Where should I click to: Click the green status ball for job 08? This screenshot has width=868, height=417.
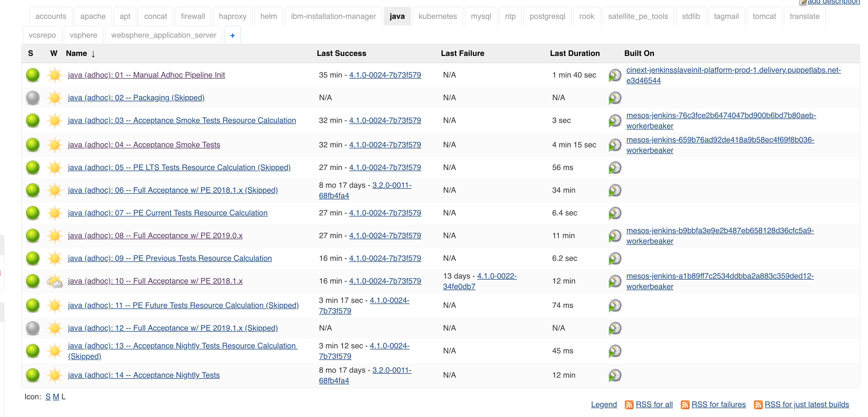pyautogui.click(x=33, y=236)
